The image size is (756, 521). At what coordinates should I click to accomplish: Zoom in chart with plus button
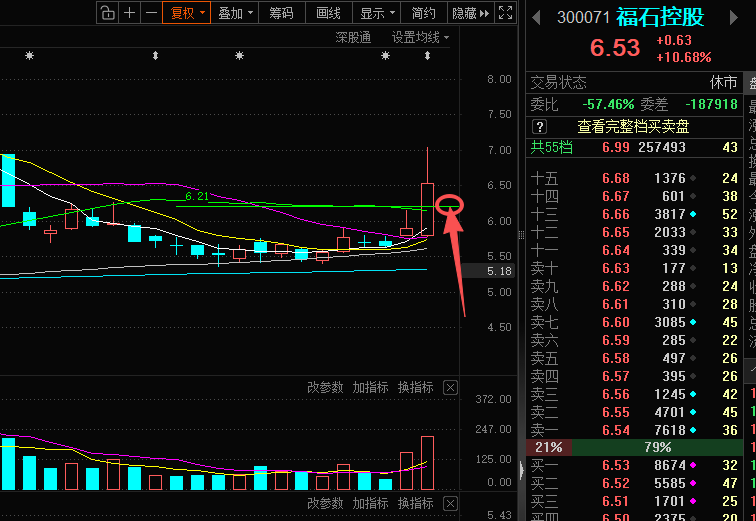(x=129, y=13)
